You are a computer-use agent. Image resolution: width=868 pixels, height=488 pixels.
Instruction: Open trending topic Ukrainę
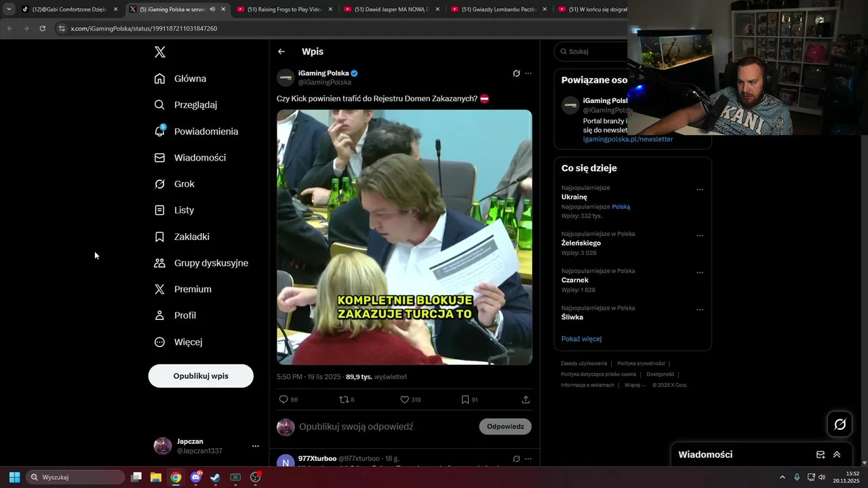coord(574,197)
